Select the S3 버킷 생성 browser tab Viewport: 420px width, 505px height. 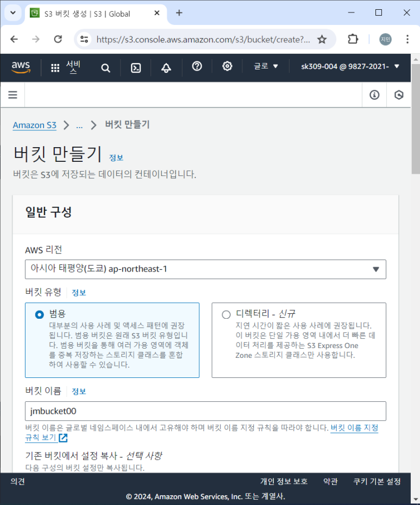click(96, 14)
